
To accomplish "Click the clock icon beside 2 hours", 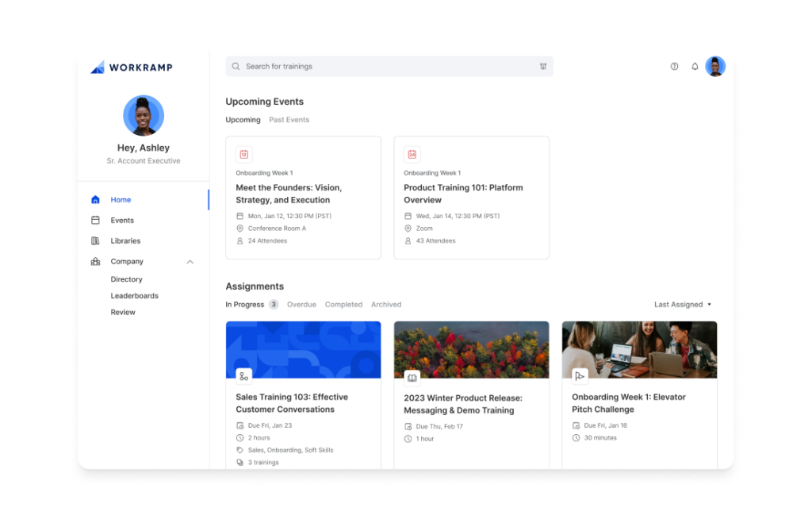I will [239, 437].
